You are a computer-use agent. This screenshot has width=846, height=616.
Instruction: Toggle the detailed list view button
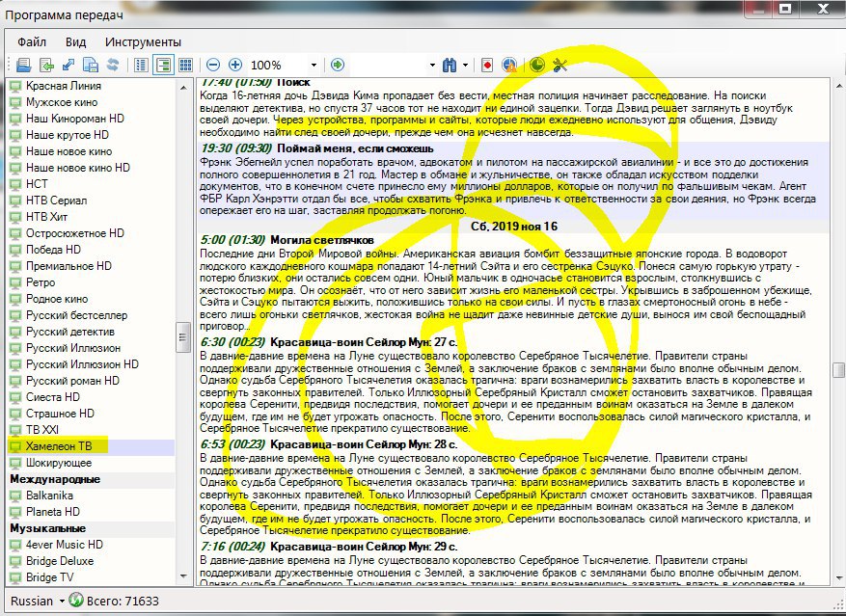coord(163,66)
